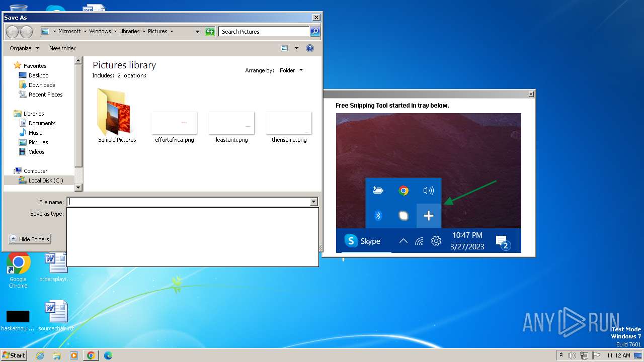Open the view options dropdown arrow
The image size is (644, 362).
[x=296, y=48]
